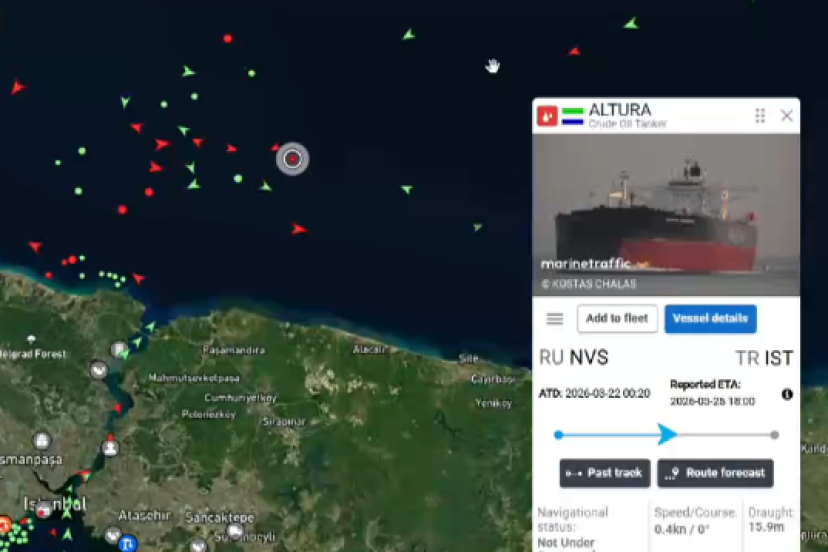Click the info icon beside Reported ETA
Viewport: 828px width, 552px height.
[x=787, y=394]
